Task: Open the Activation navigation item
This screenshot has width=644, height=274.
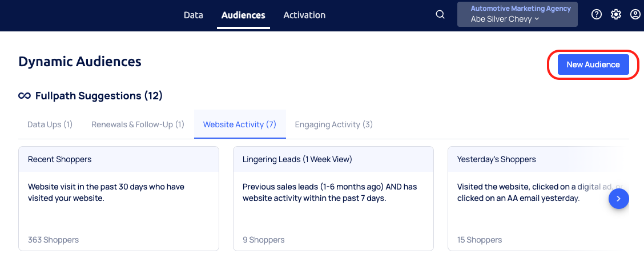Action: (304, 15)
